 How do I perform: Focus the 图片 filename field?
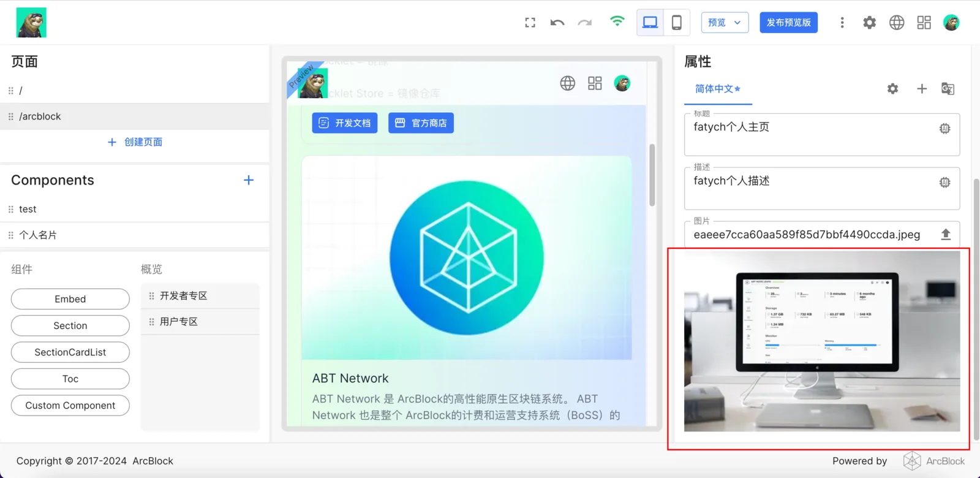[x=822, y=235]
